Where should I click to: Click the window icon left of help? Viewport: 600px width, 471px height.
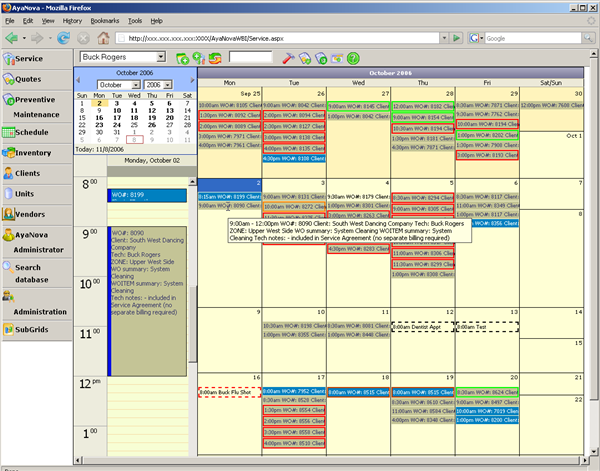coord(337,58)
